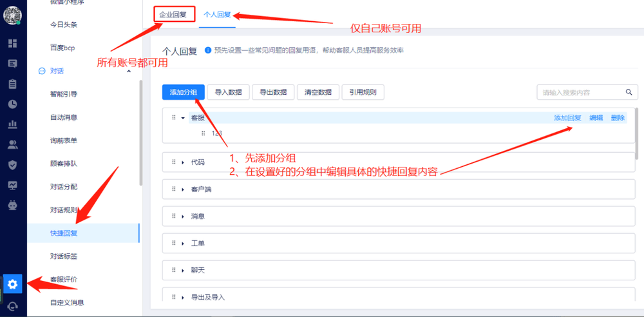Select 快捷回复 in the side menu
The image size is (644, 317).
click(64, 233)
